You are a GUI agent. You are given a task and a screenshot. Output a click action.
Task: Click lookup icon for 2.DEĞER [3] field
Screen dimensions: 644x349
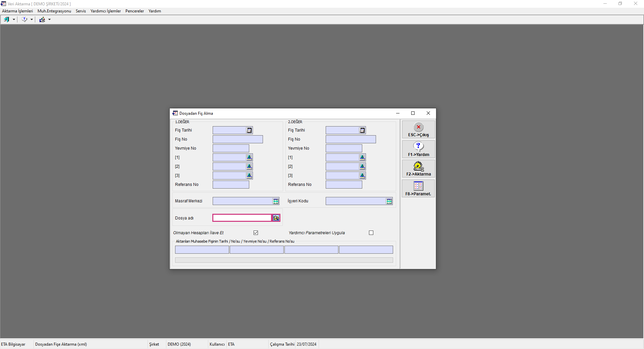coord(362,176)
